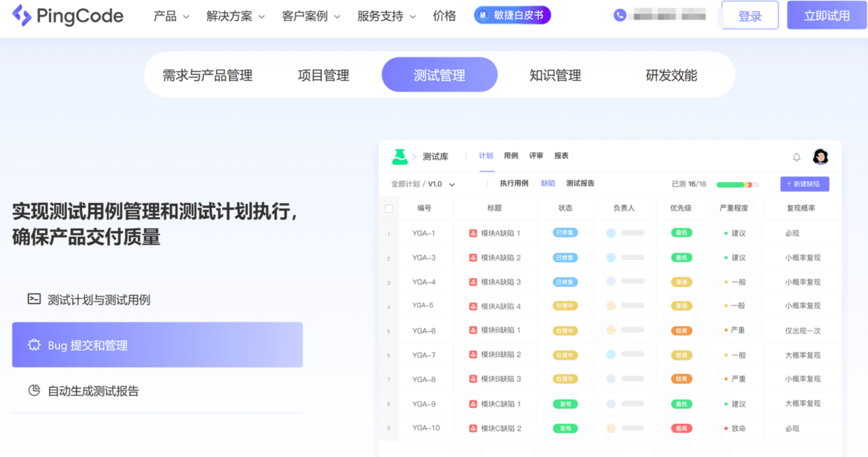Screen dimensions: 868x457
Task: Click the 处理中 status badge for YGA-6
Action: pos(565,331)
